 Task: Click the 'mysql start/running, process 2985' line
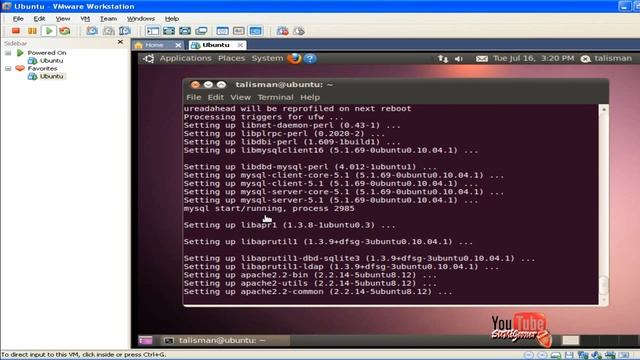[x=269, y=209]
